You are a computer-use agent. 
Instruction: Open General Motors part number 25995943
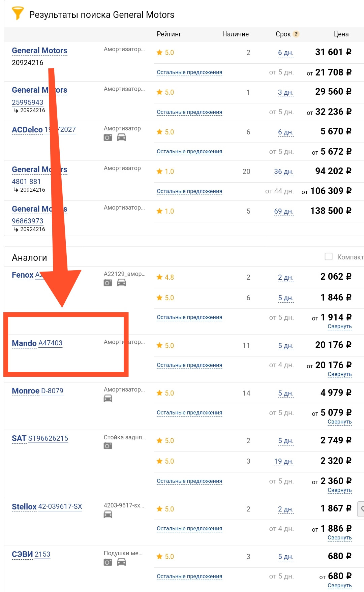(28, 102)
